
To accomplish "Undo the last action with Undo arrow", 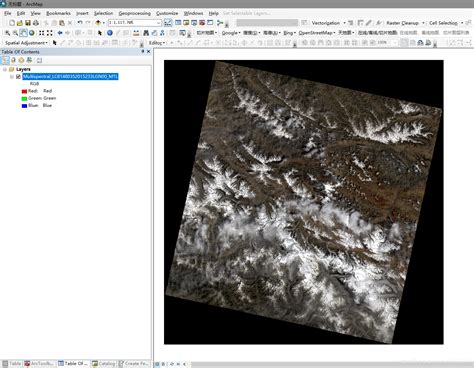I will 80,23.
